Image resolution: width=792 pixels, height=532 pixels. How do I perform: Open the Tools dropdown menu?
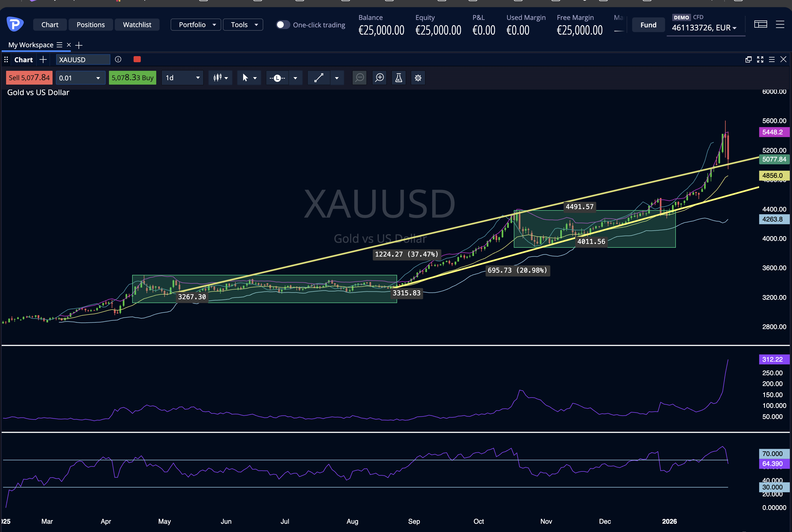pos(243,25)
